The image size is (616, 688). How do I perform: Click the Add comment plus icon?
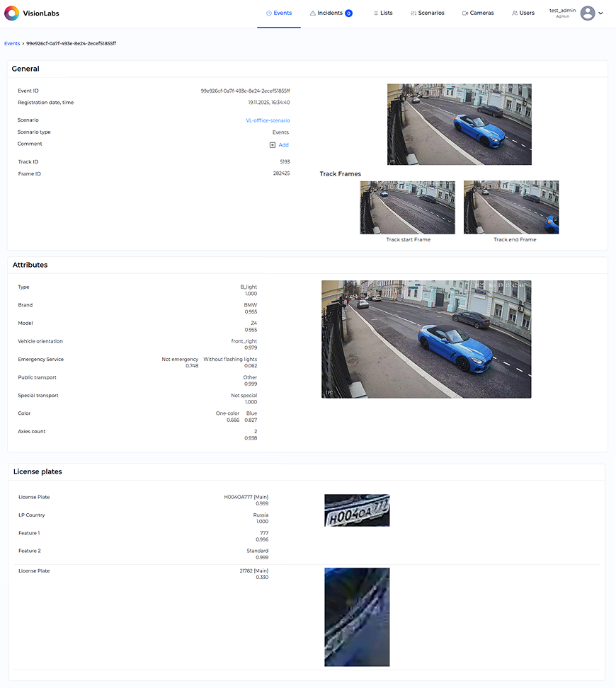pyautogui.click(x=273, y=144)
